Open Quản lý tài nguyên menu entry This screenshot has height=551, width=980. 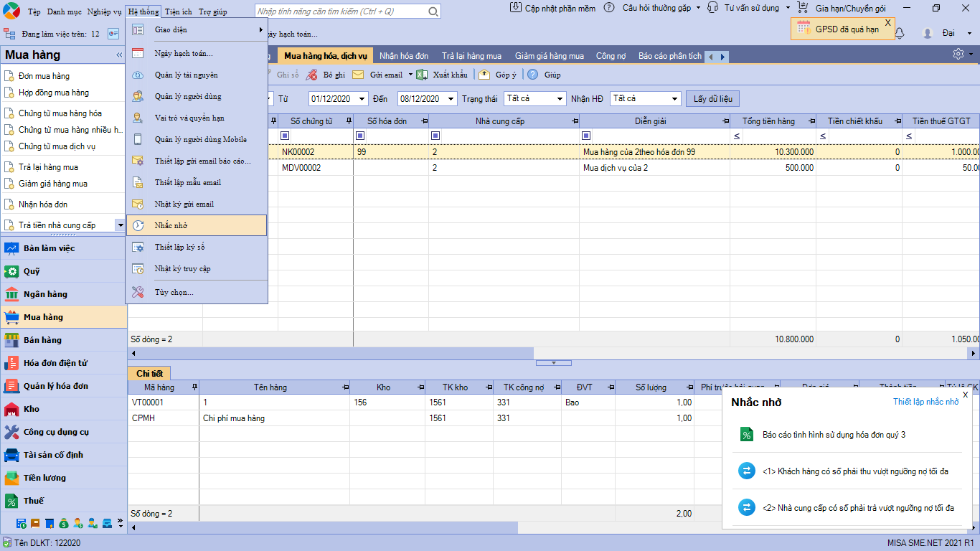point(197,75)
